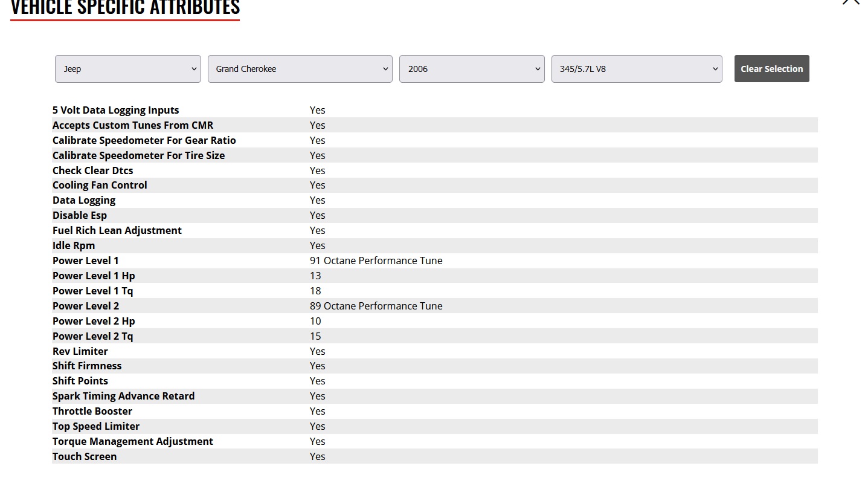Select the 'Check Clear Dtcs' label
Screen dimensions: 868x489
[93, 170]
